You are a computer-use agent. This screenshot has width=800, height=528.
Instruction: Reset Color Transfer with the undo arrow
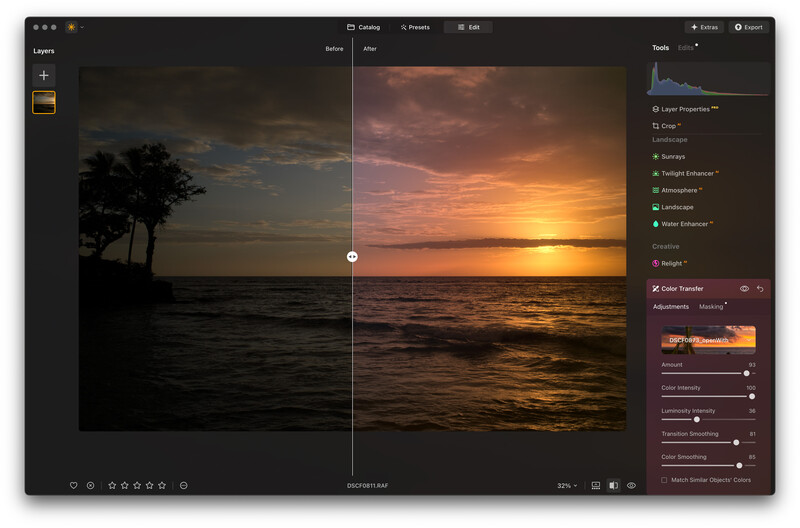(760, 289)
